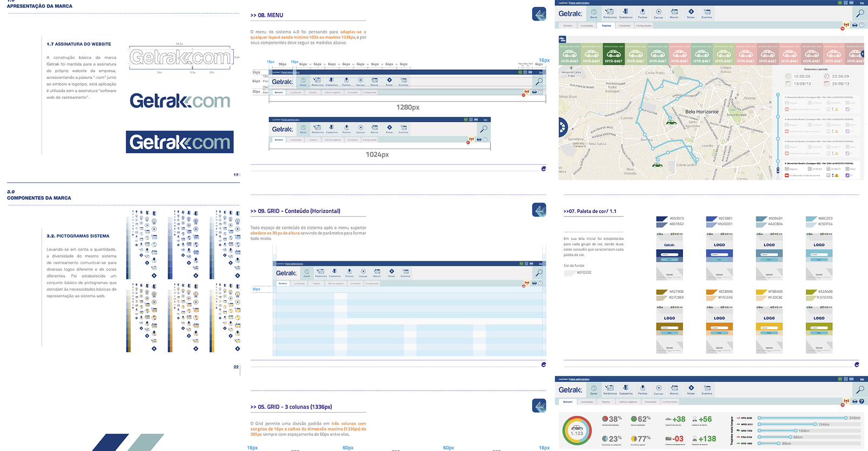Click the 100km trip slider handle

pos(796,430)
